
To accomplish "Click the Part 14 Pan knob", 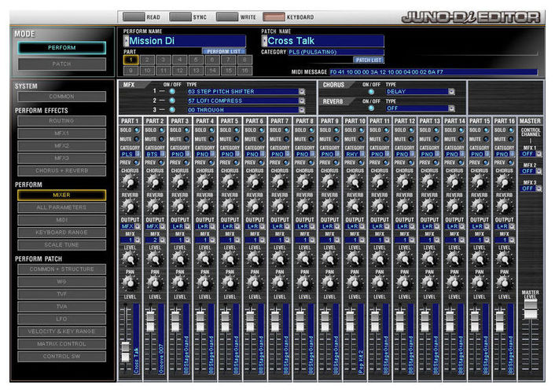I will point(454,283).
